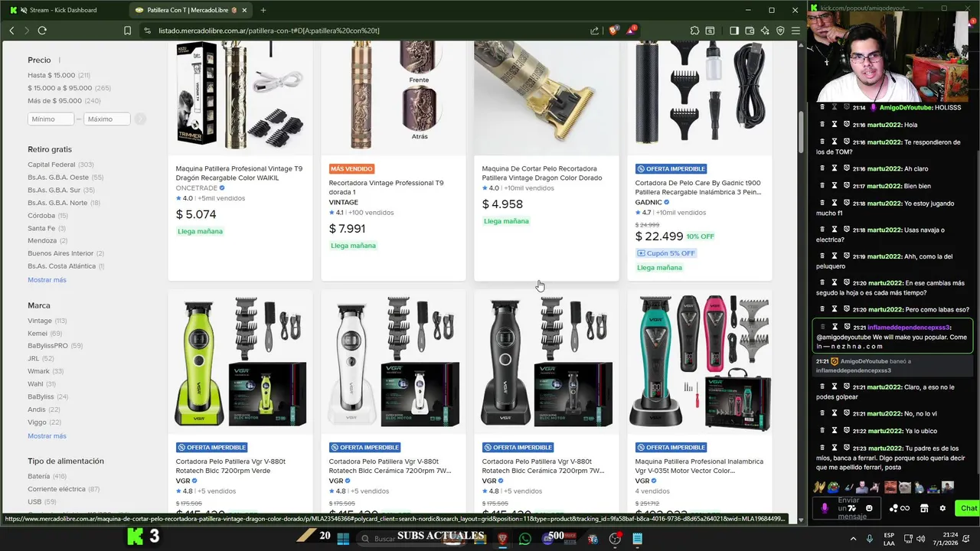Filter by Batería power type

tap(47, 477)
